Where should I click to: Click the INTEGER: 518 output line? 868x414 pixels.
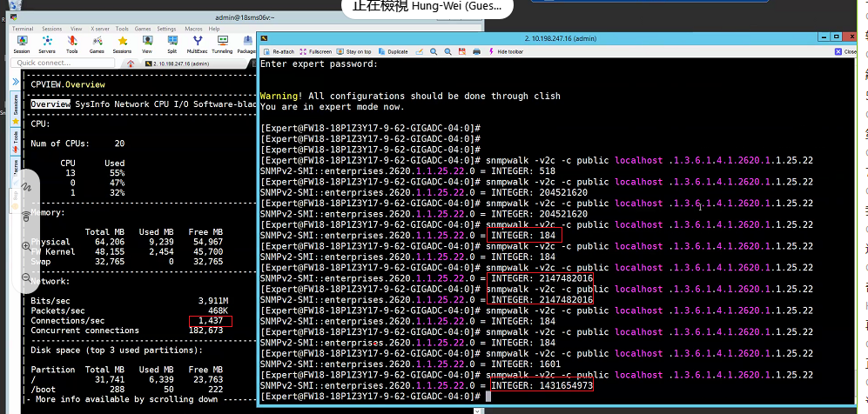click(522, 171)
